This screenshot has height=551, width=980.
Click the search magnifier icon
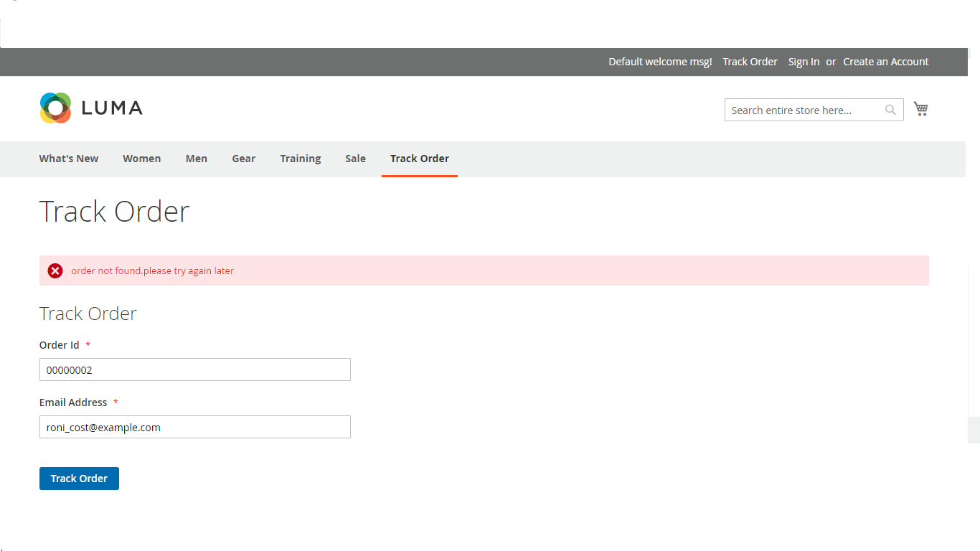890,110
